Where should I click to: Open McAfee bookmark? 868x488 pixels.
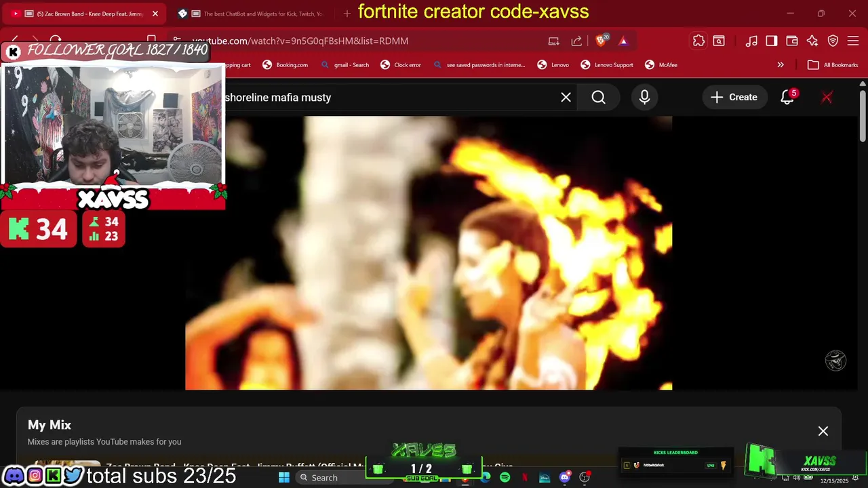(661, 65)
